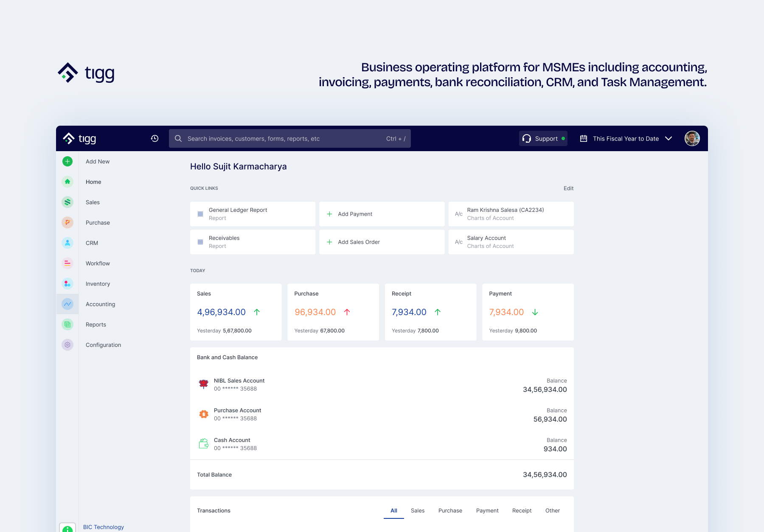Switch to the Sales transactions tab
This screenshot has width=764, height=532.
pos(418,510)
